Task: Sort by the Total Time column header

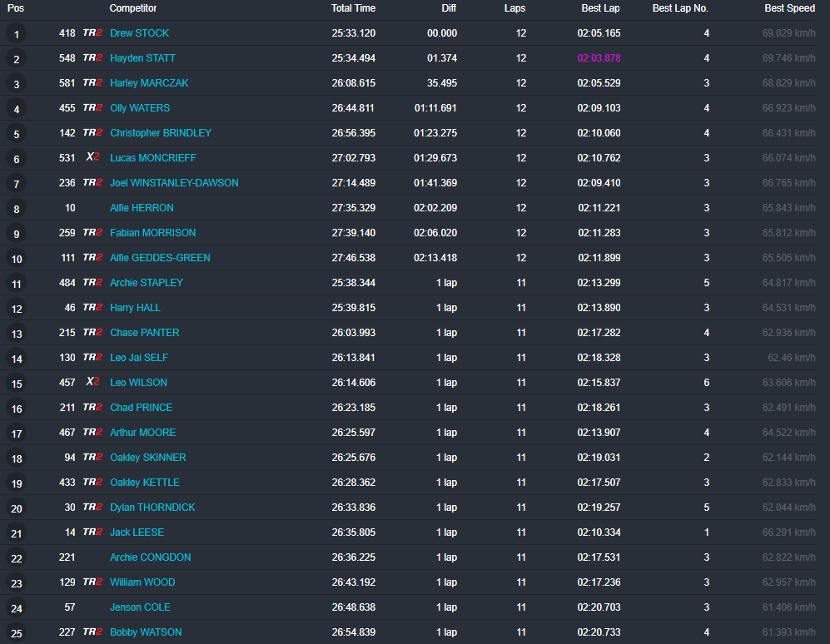Action: [x=353, y=8]
